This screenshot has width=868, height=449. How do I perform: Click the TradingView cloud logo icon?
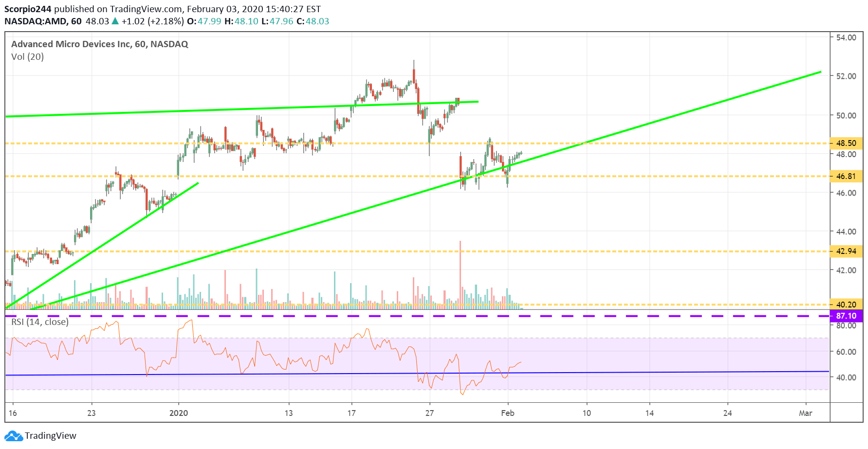click(x=14, y=435)
